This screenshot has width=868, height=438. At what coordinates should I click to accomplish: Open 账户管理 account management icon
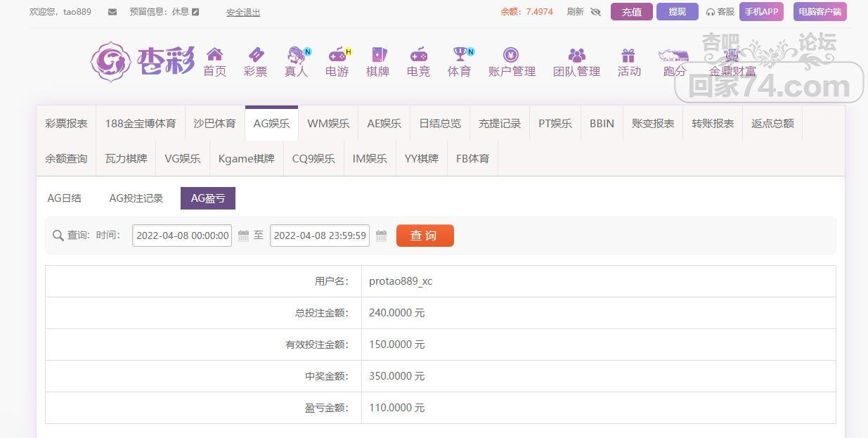511,55
